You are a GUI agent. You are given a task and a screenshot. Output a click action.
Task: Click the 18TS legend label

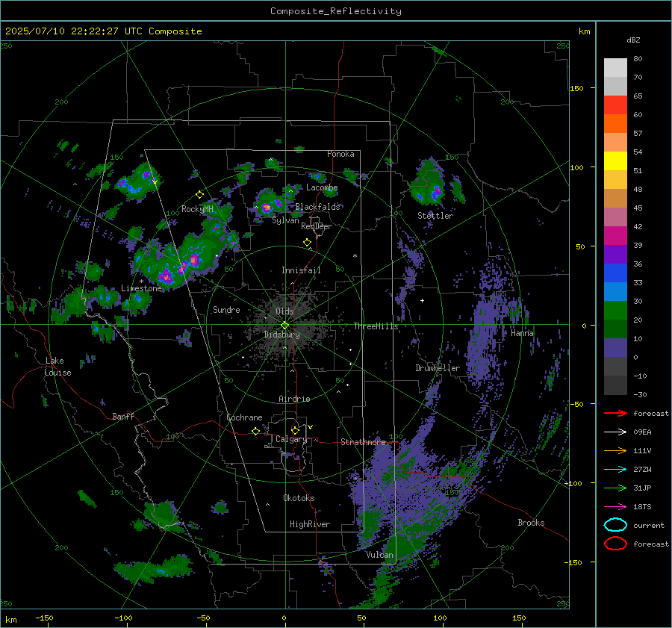click(x=642, y=507)
